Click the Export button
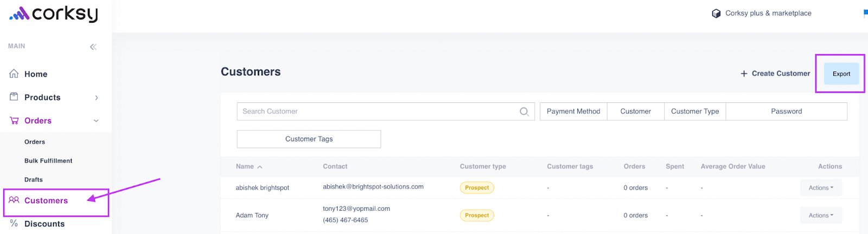 841,74
